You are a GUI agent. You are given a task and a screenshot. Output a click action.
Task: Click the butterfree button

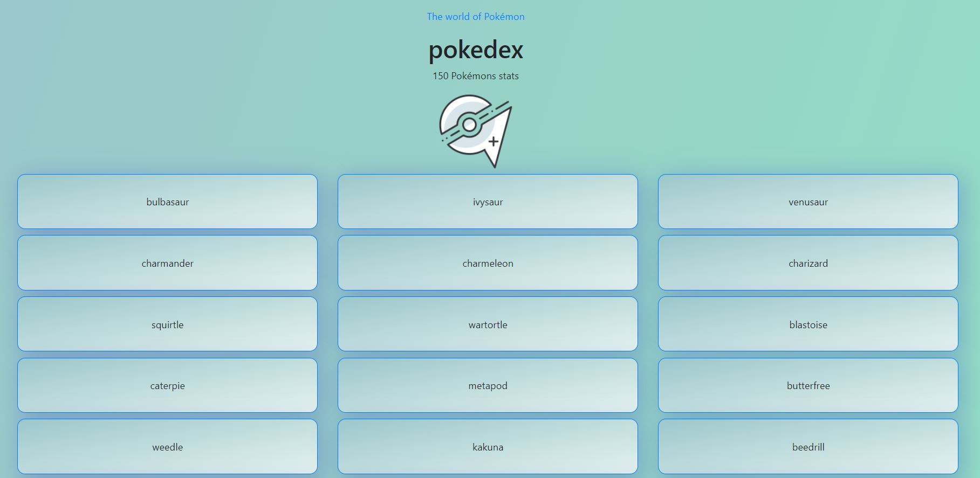808,385
